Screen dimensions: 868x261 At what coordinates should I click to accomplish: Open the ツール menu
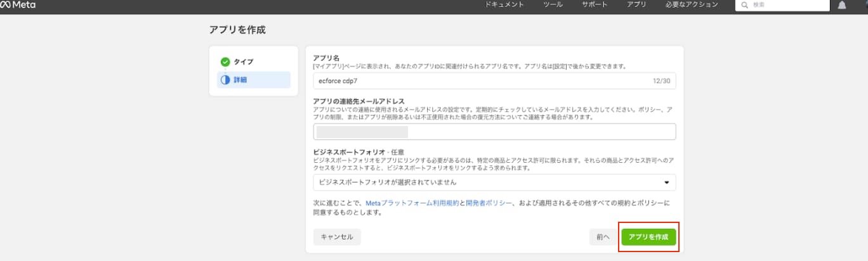[x=553, y=4]
